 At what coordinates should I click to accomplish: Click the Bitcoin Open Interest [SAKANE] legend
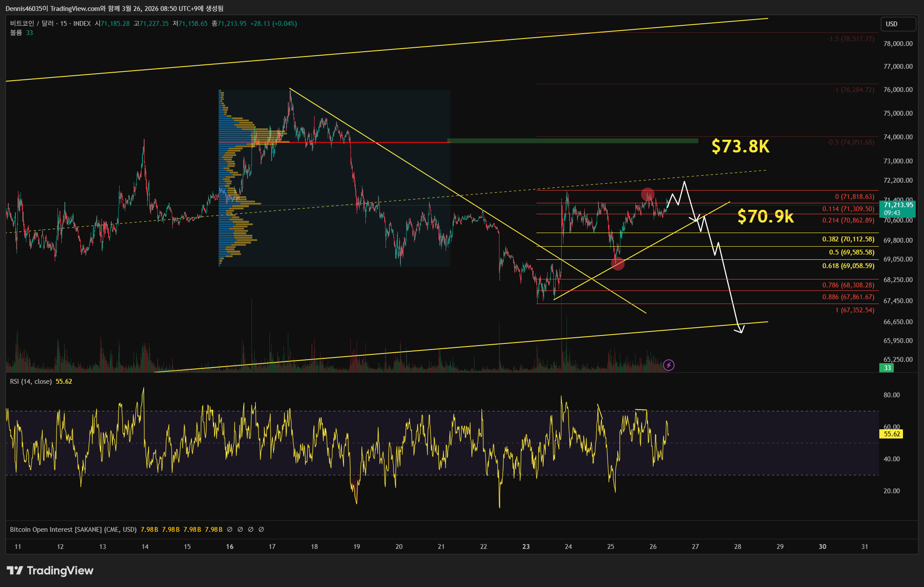tap(73, 530)
